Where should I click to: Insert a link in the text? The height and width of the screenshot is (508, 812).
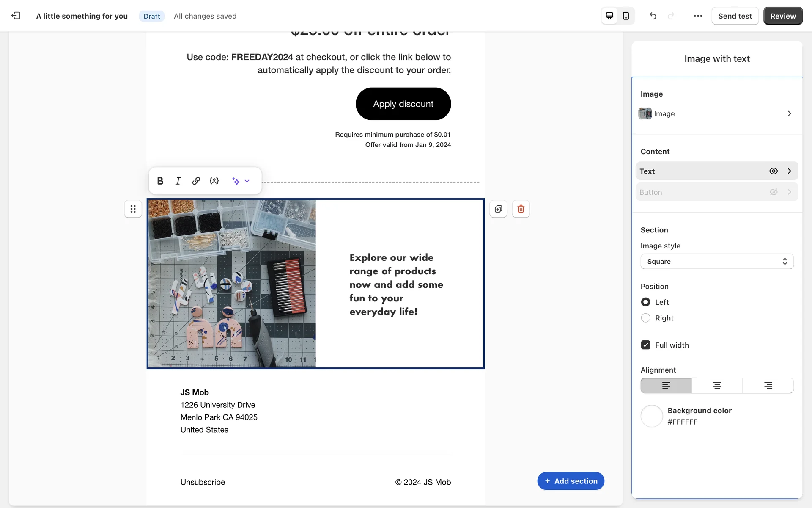[196, 181]
